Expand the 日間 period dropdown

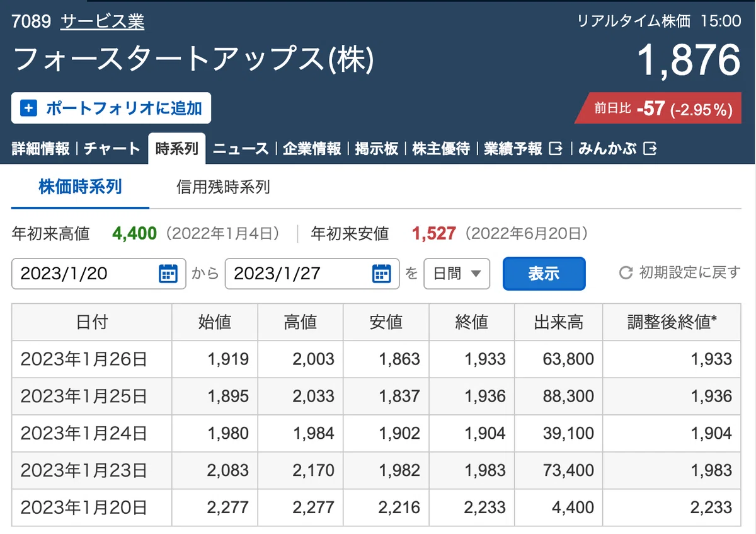point(457,274)
